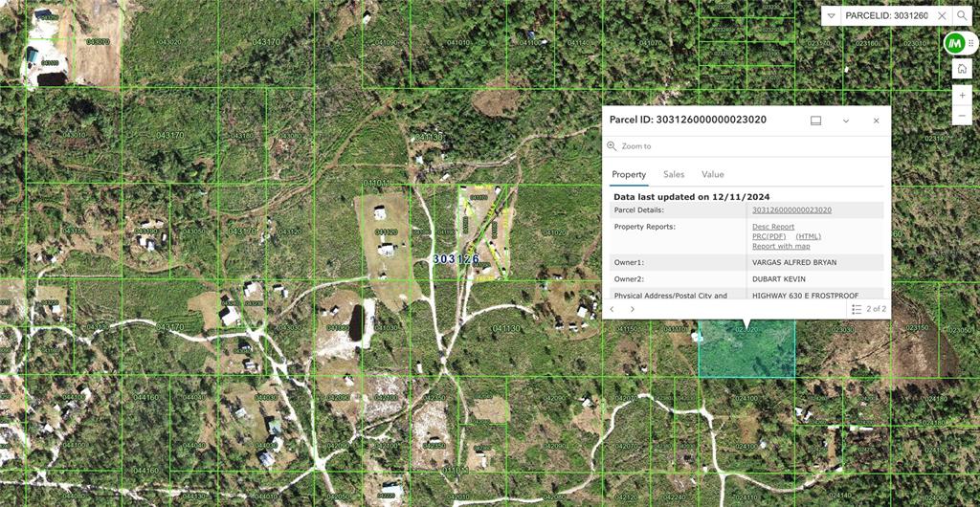Switch to the Sales tab

[674, 174]
